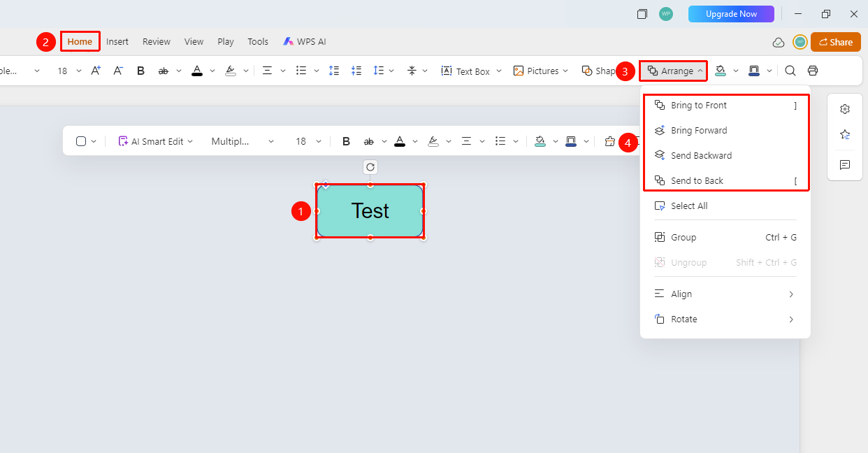The image size is (868, 453).
Task: Click the star icon in right sidebar
Action: (845, 134)
